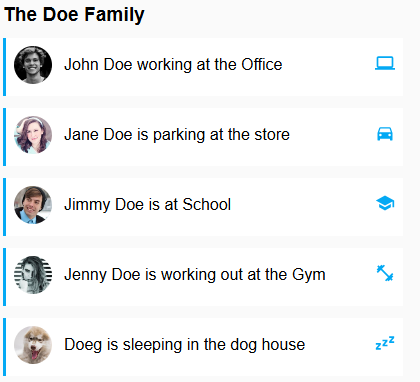Select 'Jimmy Doe is at School' entry
420x382 pixels.
[x=147, y=204]
